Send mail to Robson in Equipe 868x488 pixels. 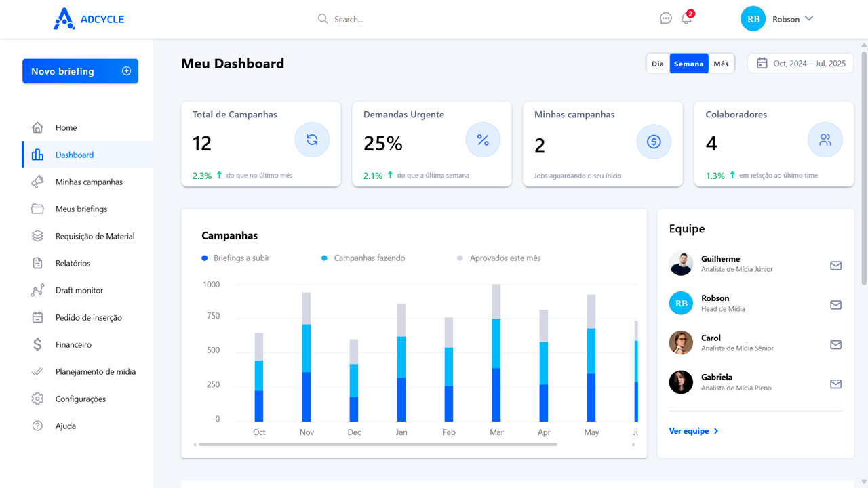tap(835, 305)
